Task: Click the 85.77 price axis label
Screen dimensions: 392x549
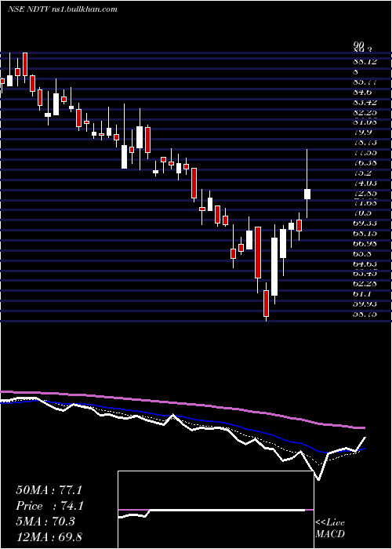Action: 365,82
